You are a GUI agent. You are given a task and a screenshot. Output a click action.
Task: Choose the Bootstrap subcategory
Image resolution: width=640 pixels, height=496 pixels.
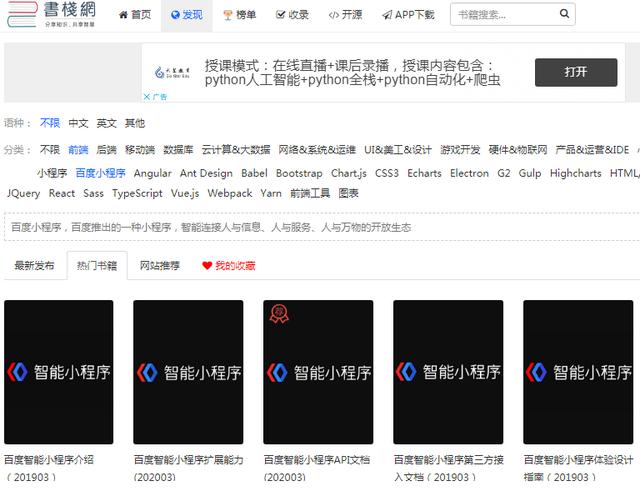click(x=299, y=173)
